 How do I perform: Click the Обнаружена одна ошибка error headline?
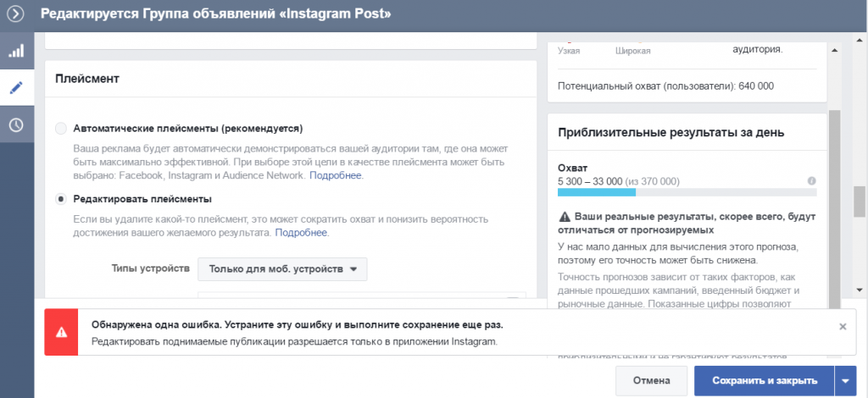point(298,324)
